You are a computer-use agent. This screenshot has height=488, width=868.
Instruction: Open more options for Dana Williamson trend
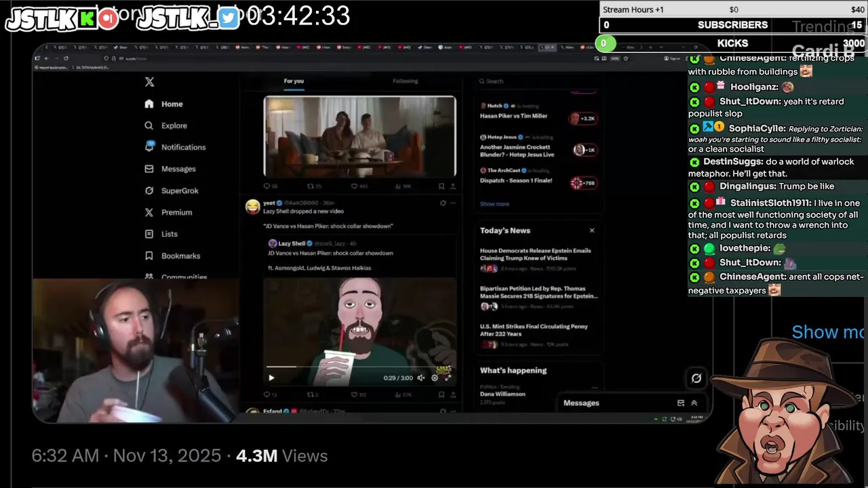click(594, 388)
